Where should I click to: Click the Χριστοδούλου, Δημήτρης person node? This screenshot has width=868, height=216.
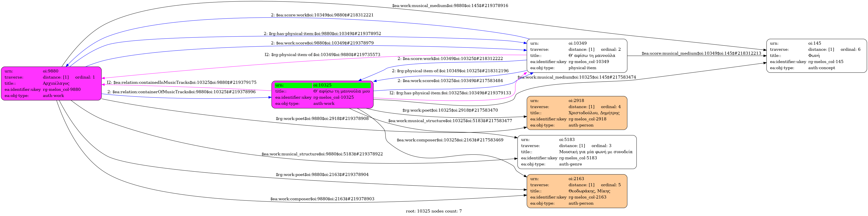point(576,113)
